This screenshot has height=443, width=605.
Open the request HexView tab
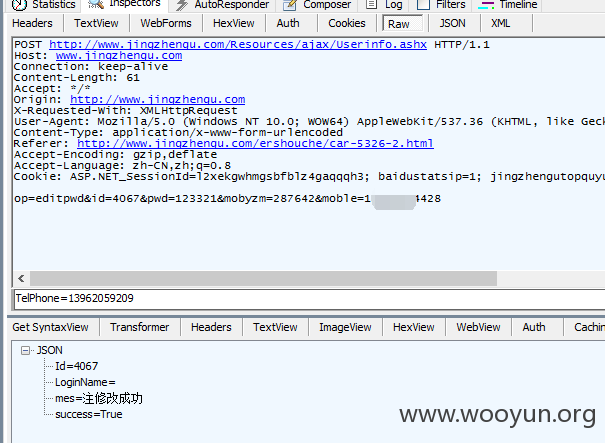(x=234, y=23)
